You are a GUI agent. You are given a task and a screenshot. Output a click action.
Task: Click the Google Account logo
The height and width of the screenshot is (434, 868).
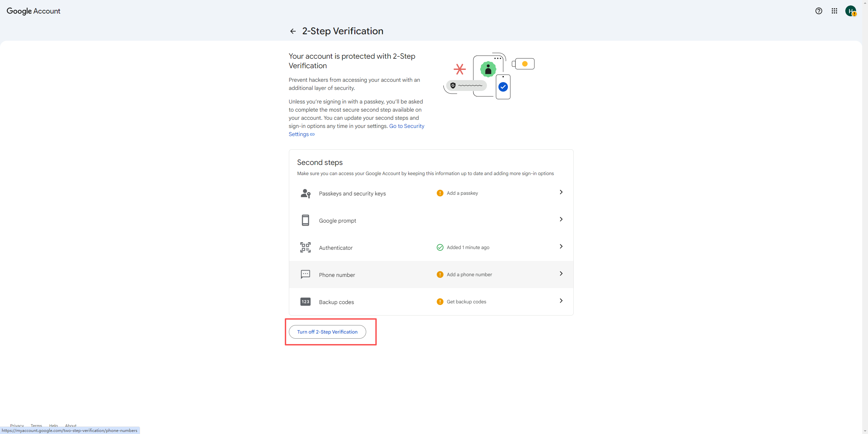click(x=34, y=11)
